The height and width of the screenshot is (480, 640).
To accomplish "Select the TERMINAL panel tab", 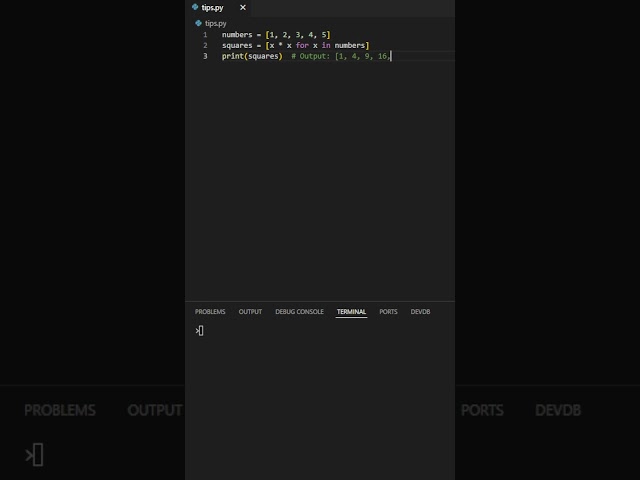I will coord(351,311).
